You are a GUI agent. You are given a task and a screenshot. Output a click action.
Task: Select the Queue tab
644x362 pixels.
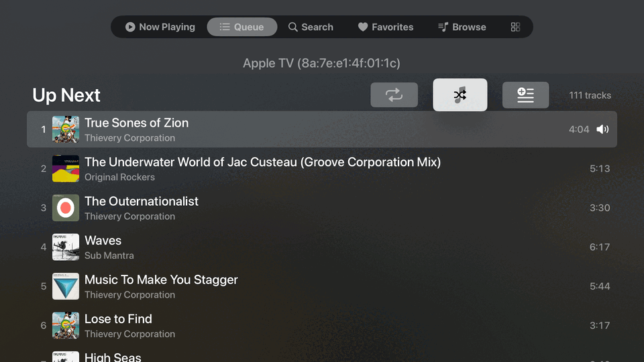pyautogui.click(x=242, y=27)
